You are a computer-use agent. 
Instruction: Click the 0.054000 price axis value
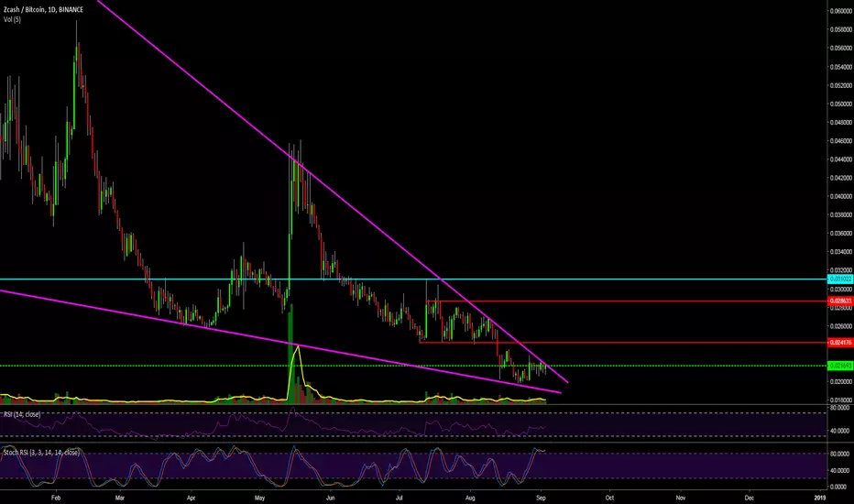pyautogui.click(x=840, y=67)
